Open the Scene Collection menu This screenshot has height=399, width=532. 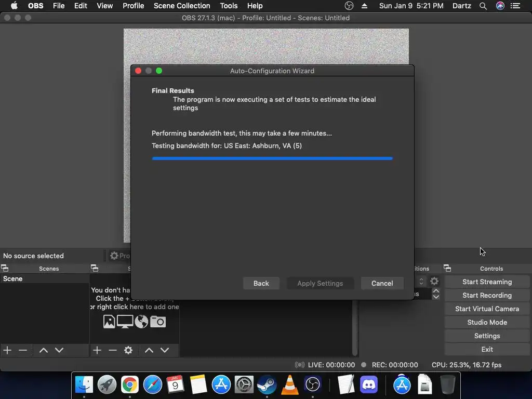tap(182, 6)
